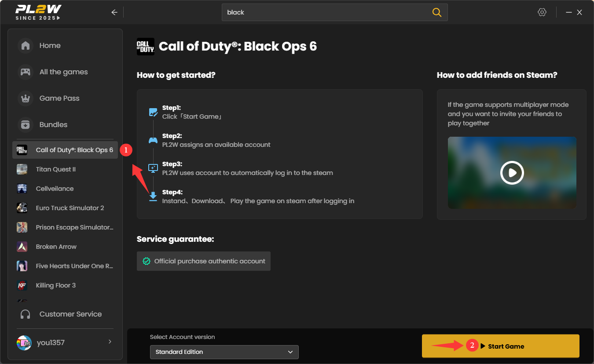Click the Step2 gamepad icon
The image size is (594, 364).
pos(153,140)
